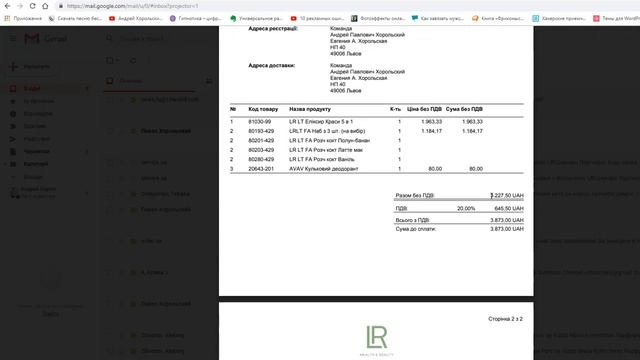Screen dimensions: 640x360
Task: Click 'LR LT FA Розч кокт Ваніль' row
Action: pyautogui.click(x=322, y=159)
